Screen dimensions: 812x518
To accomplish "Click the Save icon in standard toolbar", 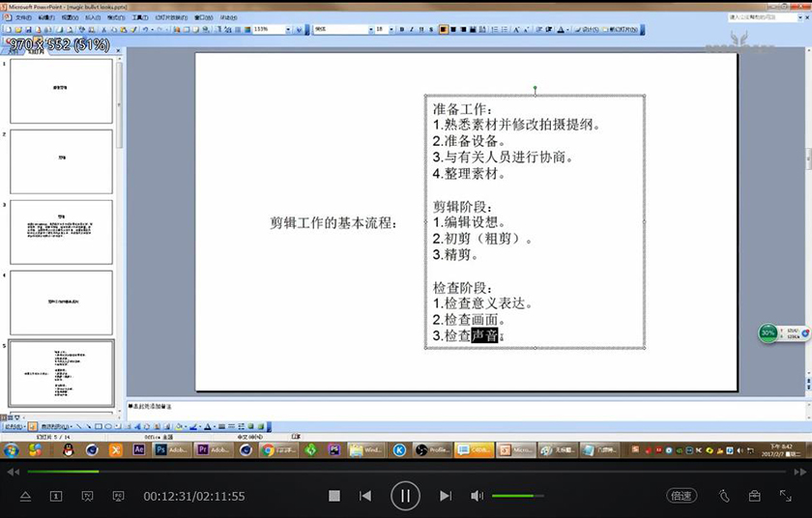I will [28, 30].
